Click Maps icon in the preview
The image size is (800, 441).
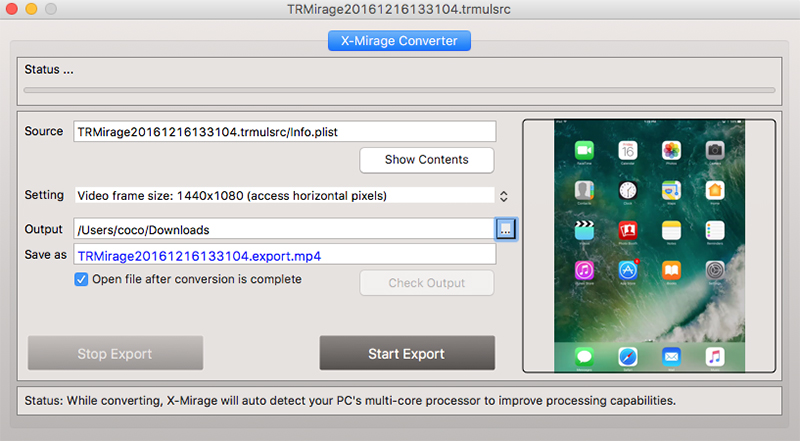pyautogui.click(x=671, y=190)
